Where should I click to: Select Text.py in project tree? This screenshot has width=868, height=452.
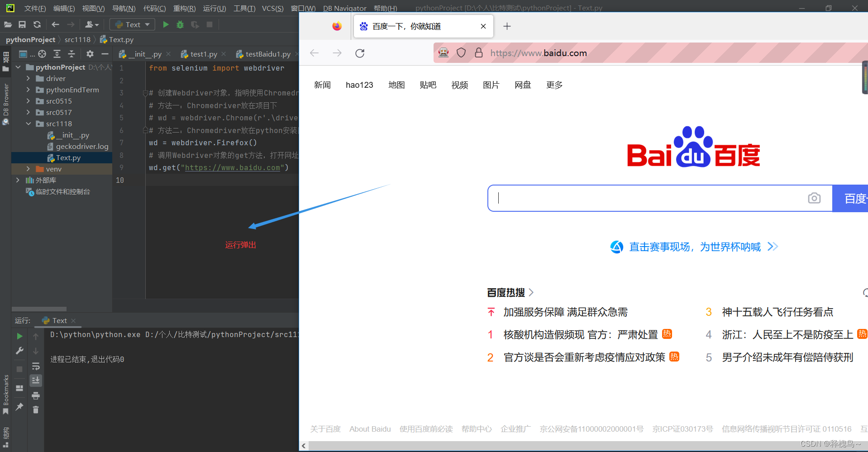click(x=64, y=157)
